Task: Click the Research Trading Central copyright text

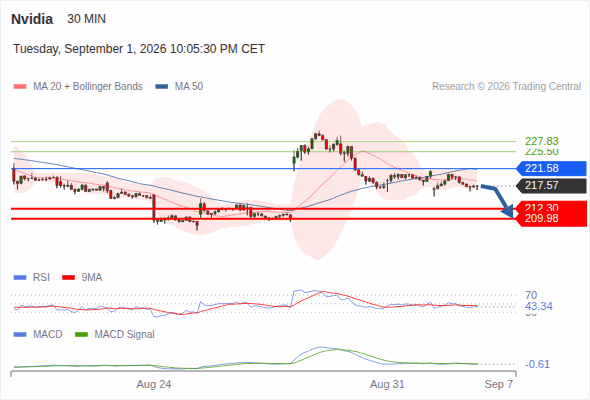Action: 506,87
